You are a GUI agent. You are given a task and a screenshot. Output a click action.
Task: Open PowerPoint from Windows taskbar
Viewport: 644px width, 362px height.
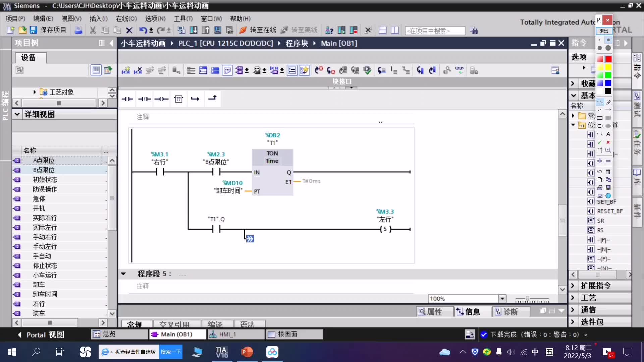click(x=247, y=352)
